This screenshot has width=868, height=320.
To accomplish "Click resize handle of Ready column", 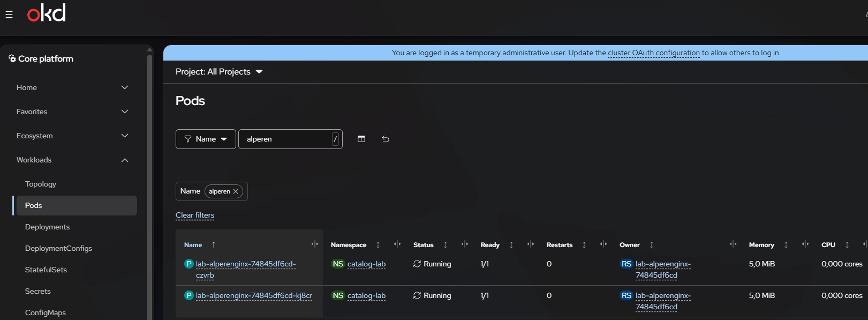I will point(531,244).
